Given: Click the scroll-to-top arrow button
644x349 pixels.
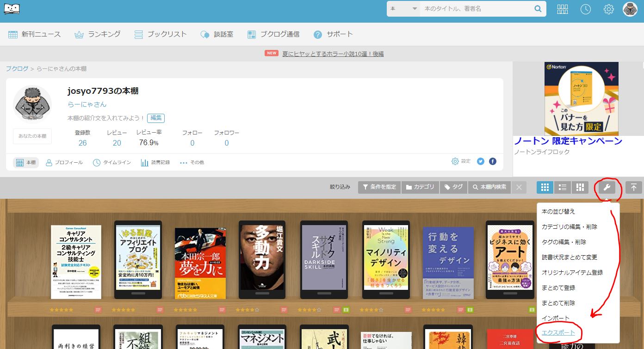Looking at the screenshot, I should pyautogui.click(x=633, y=187).
